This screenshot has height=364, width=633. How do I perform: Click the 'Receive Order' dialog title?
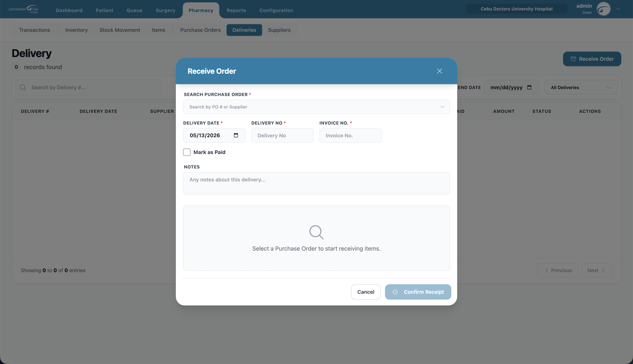(212, 71)
